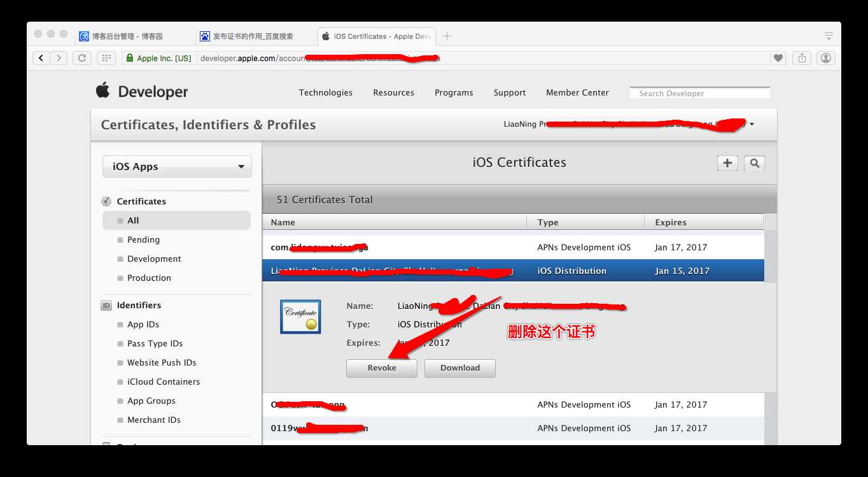Click the Search Developer field
The image size is (868, 477).
tap(700, 93)
